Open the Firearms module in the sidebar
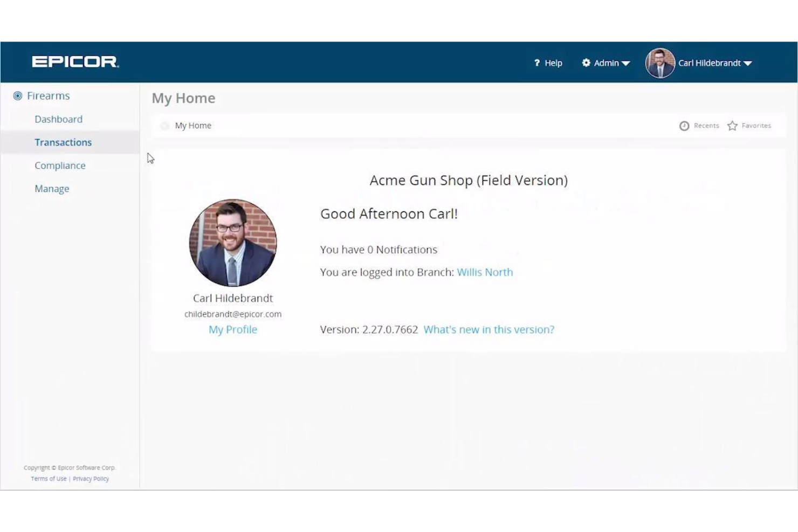 tap(49, 96)
